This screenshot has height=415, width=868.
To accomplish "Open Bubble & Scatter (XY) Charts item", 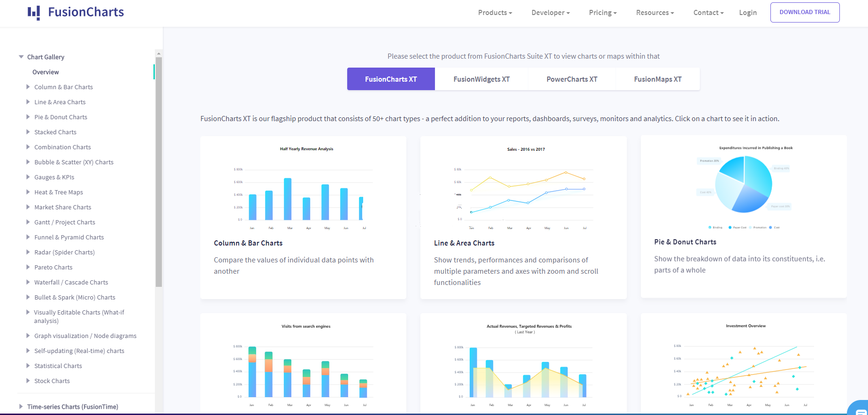I will click(74, 162).
